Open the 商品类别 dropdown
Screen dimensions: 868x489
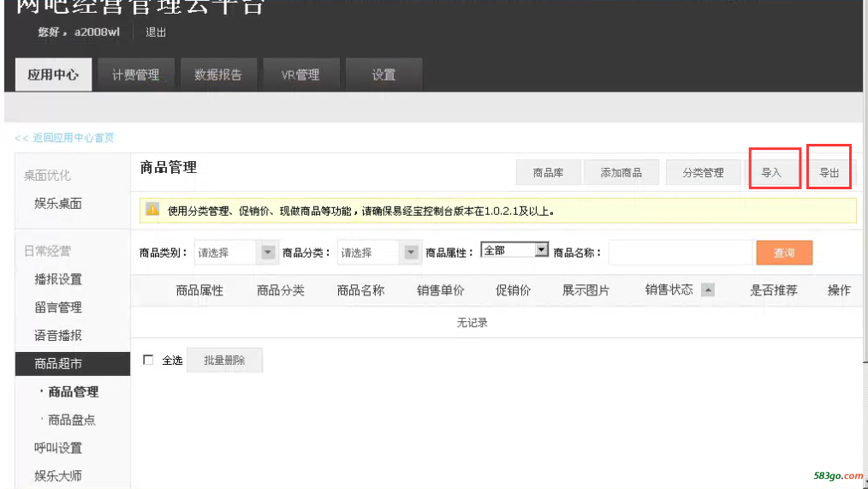click(x=235, y=253)
